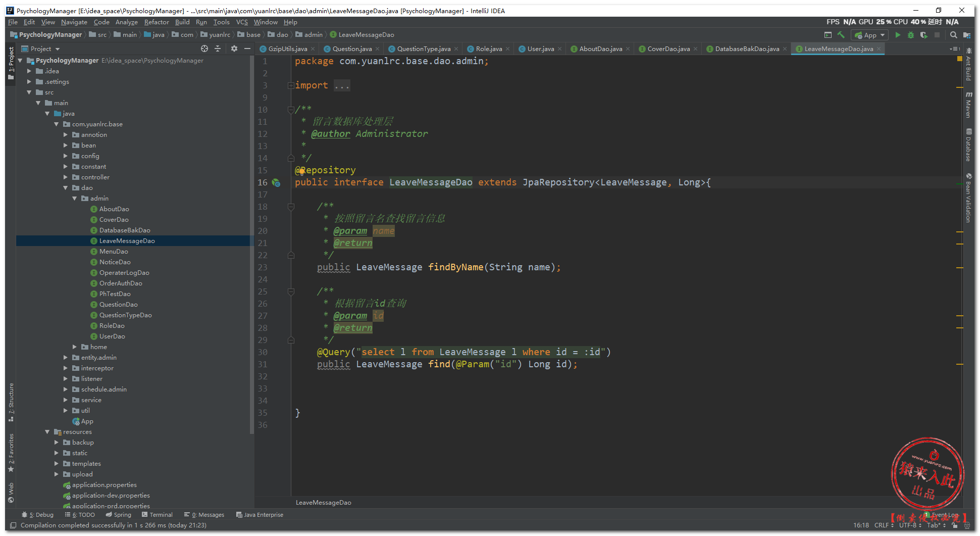Expand the .idea folder
The width and height of the screenshot is (980, 536).
click(29, 71)
